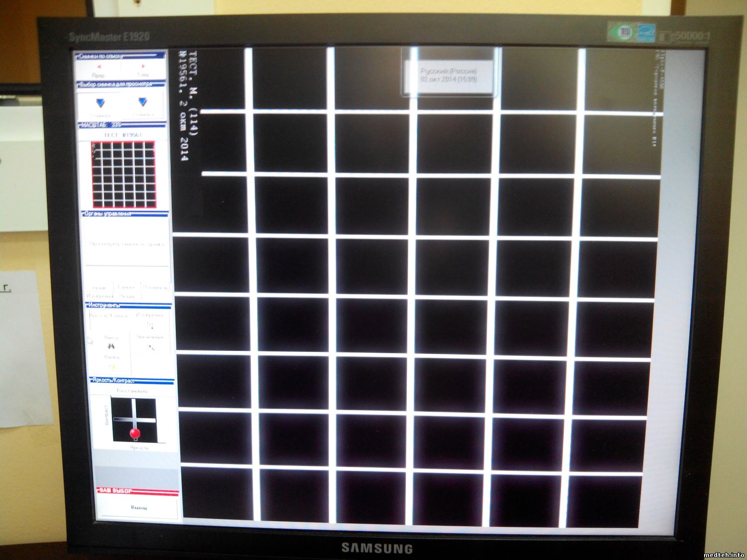Click the left blue down-triangle image selector

(x=101, y=104)
